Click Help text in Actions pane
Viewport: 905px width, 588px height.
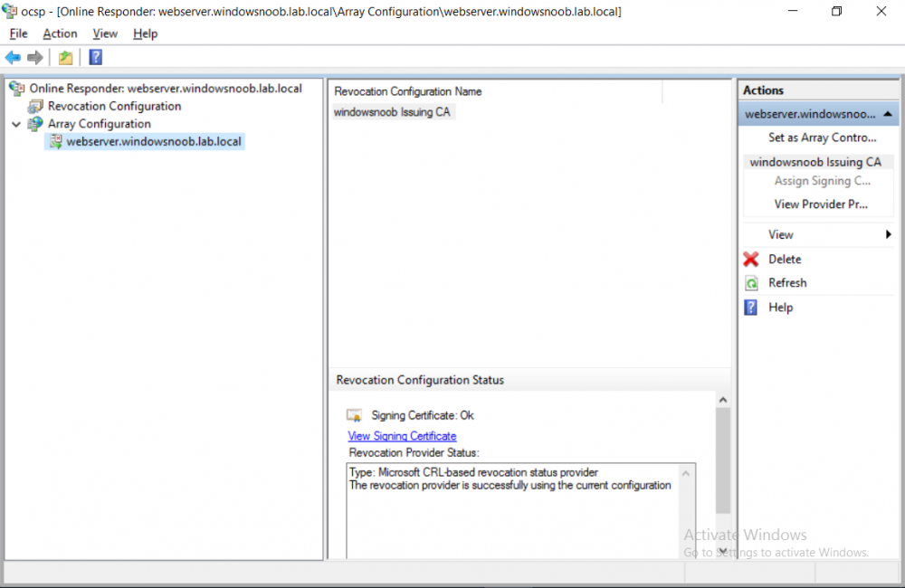pyautogui.click(x=780, y=307)
